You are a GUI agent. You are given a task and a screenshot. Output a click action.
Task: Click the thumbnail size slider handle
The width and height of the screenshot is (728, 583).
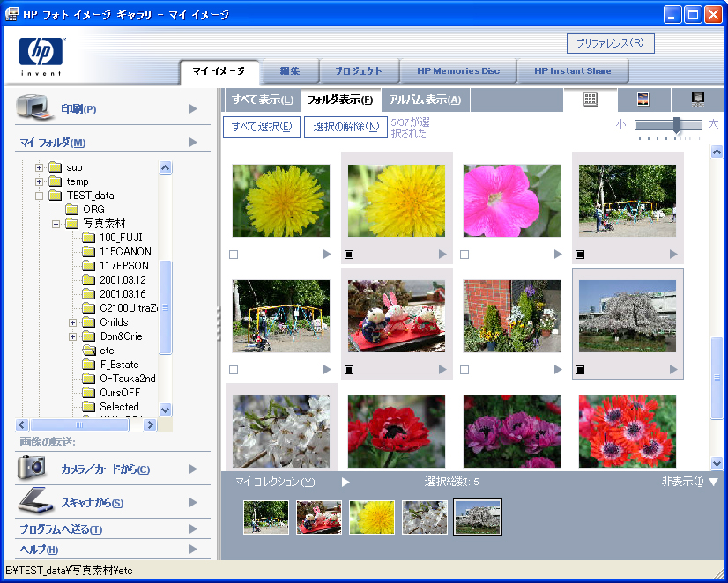[677, 125]
